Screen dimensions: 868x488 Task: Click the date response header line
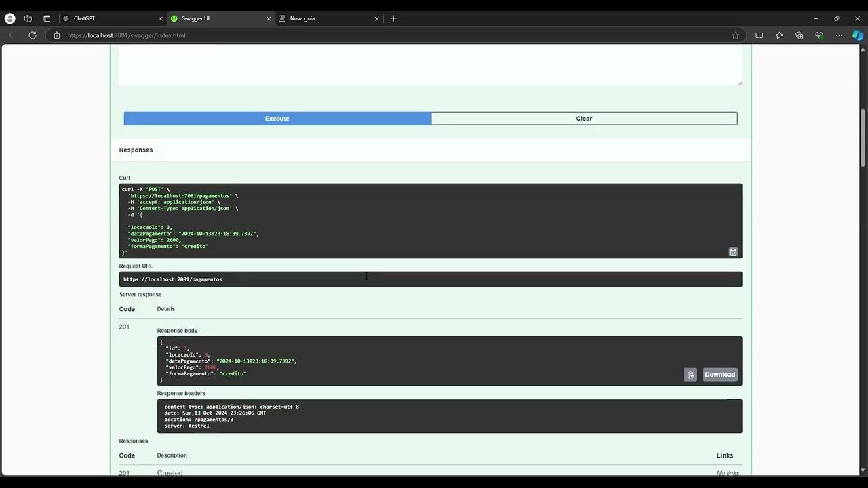(215, 413)
